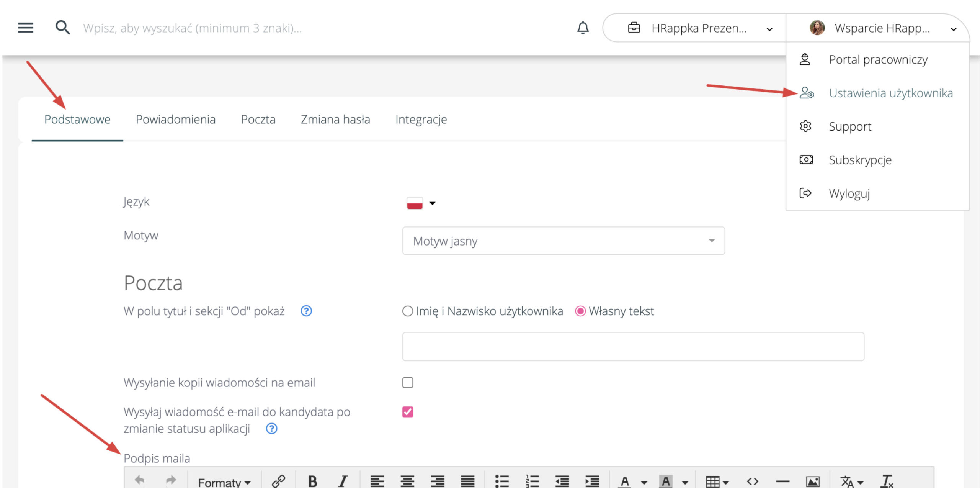This screenshot has height=488, width=980.
Task: Open the Motyw jasny theme dropdown
Action: point(563,241)
